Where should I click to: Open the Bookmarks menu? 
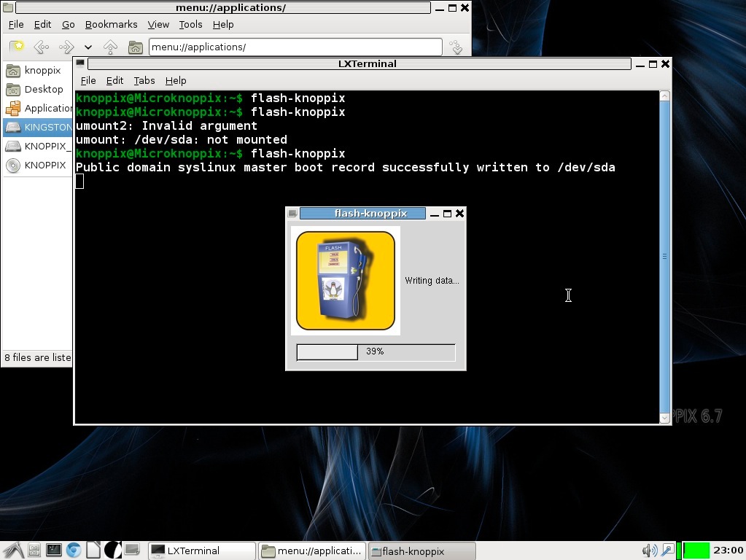[x=111, y=24]
